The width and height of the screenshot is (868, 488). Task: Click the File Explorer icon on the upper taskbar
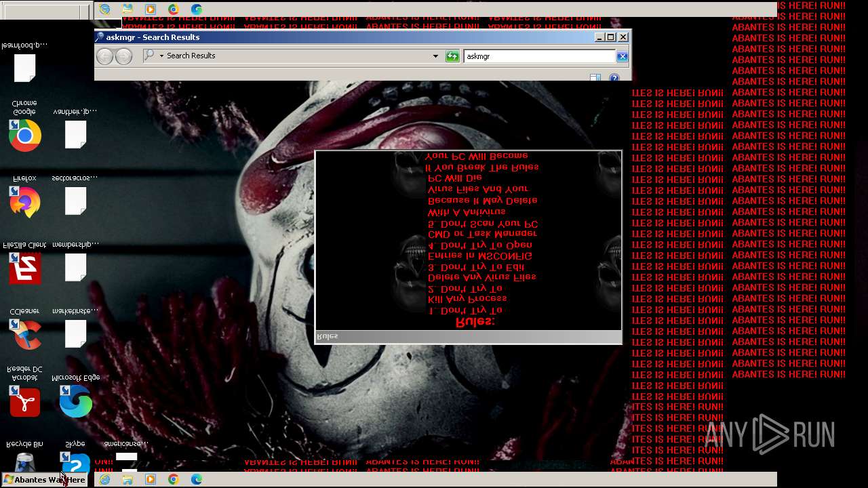pyautogui.click(x=127, y=9)
